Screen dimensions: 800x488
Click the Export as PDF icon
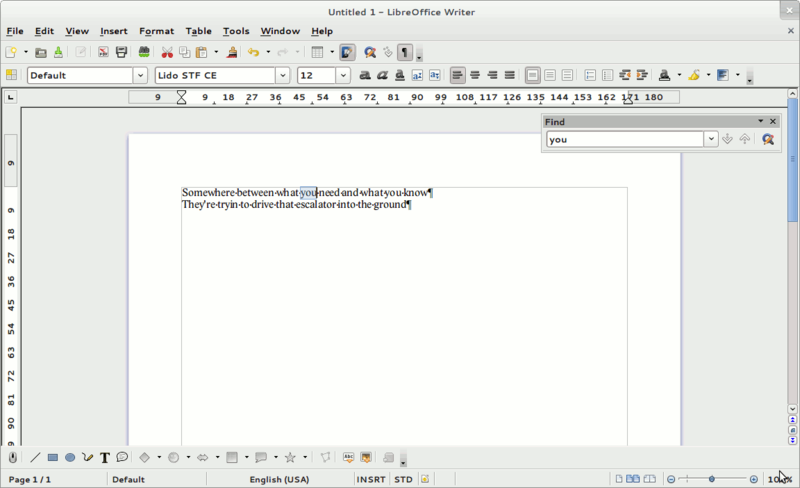(x=103, y=52)
